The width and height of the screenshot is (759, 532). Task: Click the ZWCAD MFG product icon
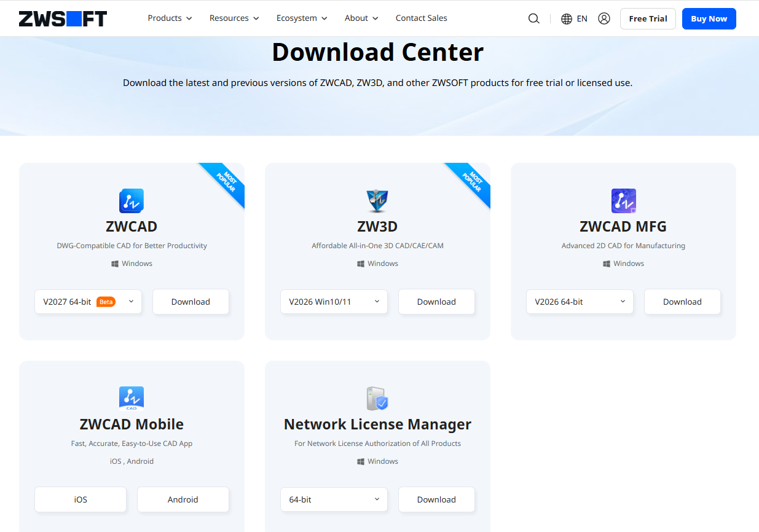623,201
